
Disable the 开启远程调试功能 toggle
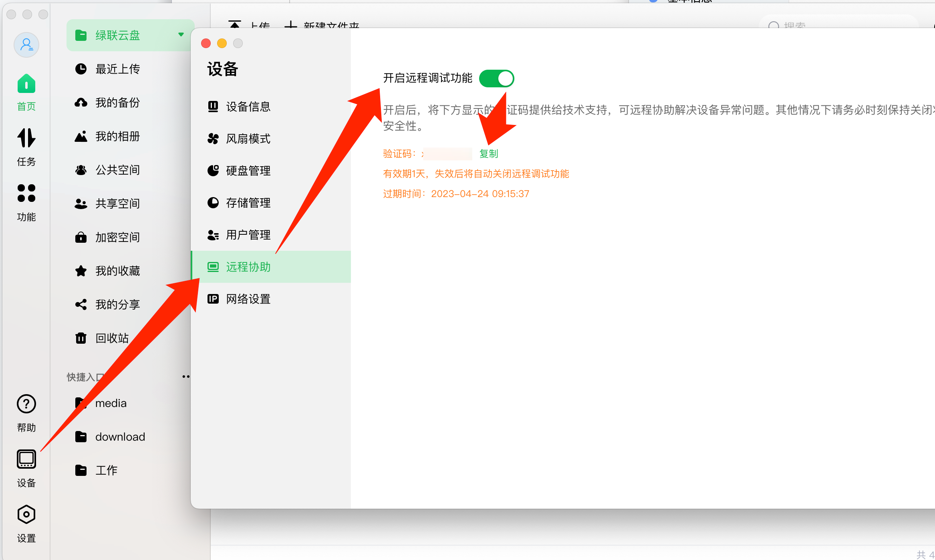click(x=496, y=79)
